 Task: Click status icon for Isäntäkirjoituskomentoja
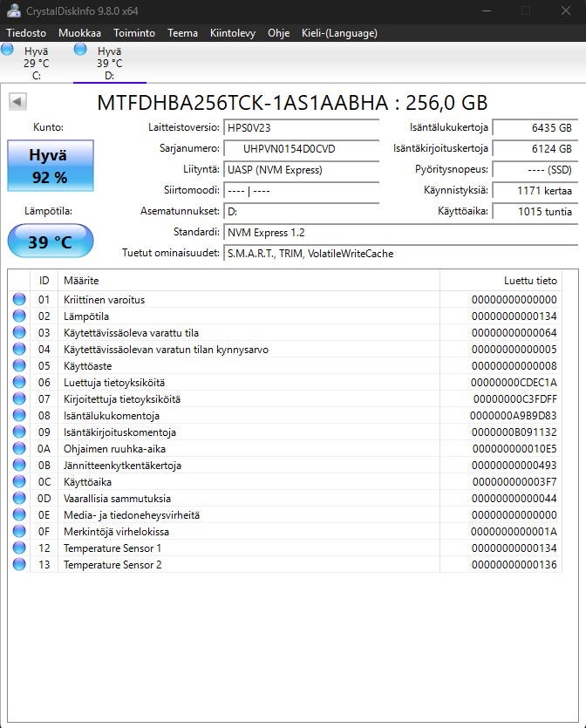(x=19, y=432)
